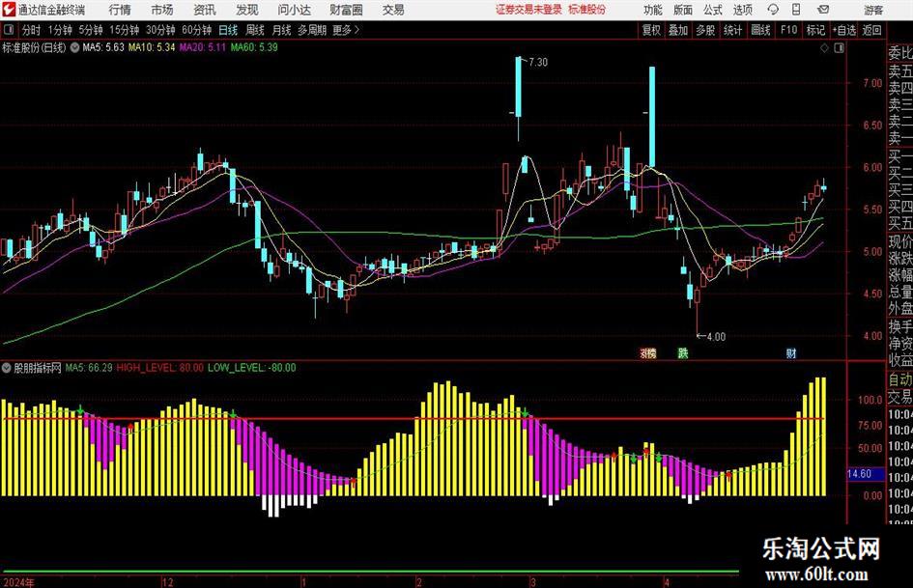Click the 财 marker on the chart
This screenshot has height=588, width=913.
pos(791,352)
